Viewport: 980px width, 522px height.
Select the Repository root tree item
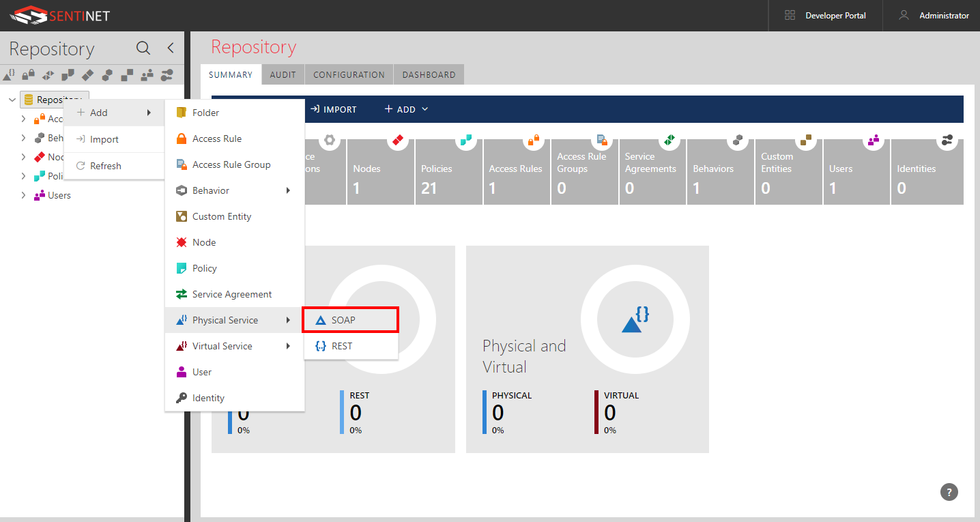54,100
